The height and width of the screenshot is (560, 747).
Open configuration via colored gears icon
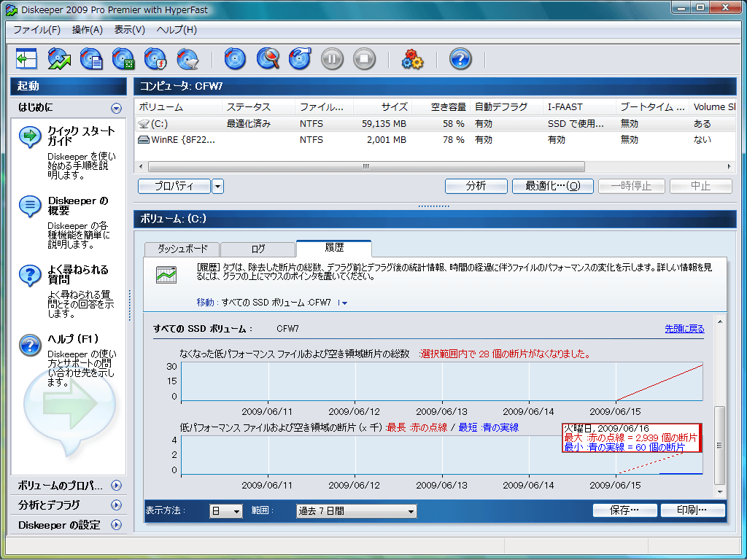(413, 59)
